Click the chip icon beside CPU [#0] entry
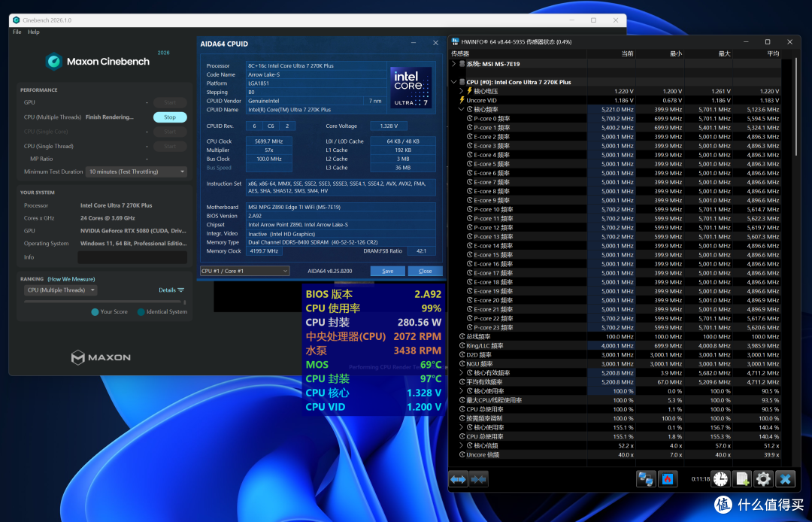This screenshot has height=522, width=812. point(462,82)
